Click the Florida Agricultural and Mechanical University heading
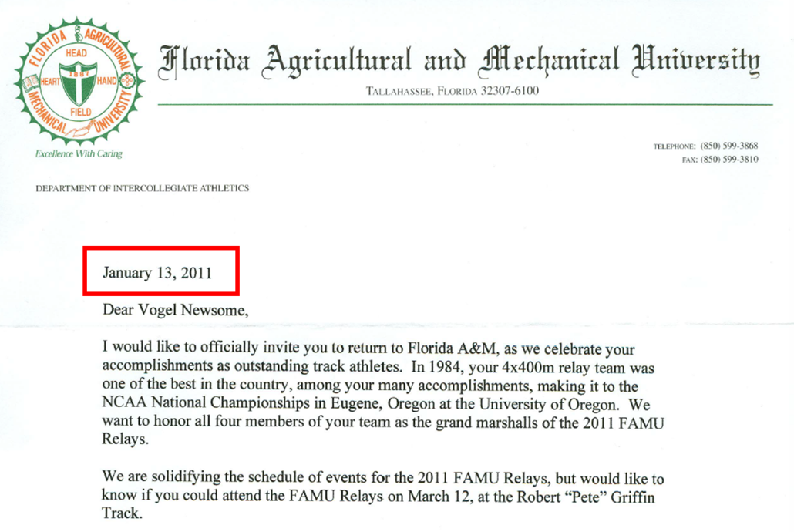The height and width of the screenshot is (532, 794). (x=459, y=62)
